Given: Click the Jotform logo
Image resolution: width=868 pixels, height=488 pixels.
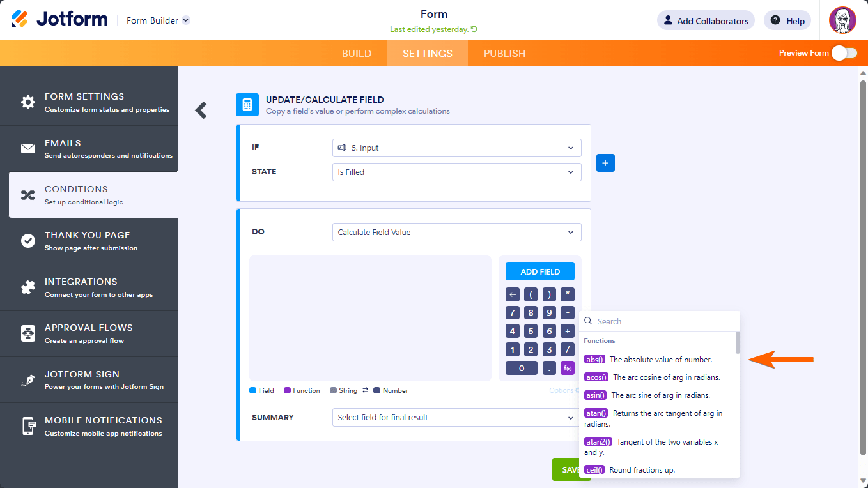Looking at the screenshot, I should click(59, 19).
